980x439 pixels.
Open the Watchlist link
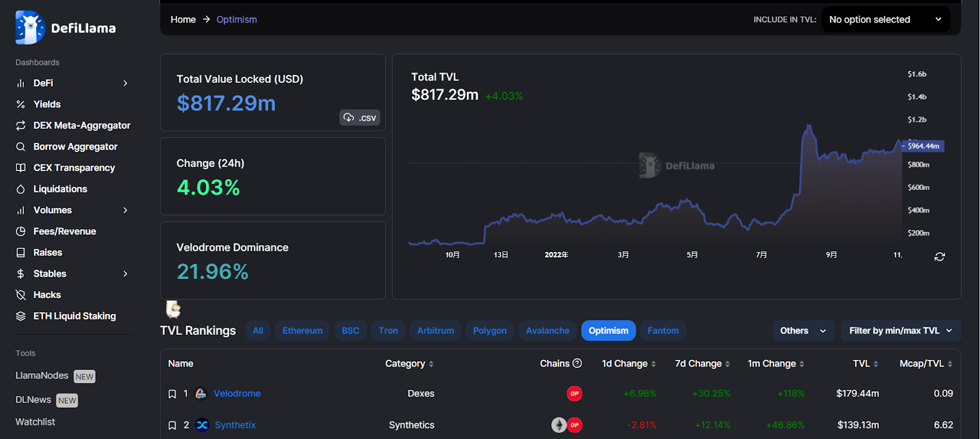36,422
